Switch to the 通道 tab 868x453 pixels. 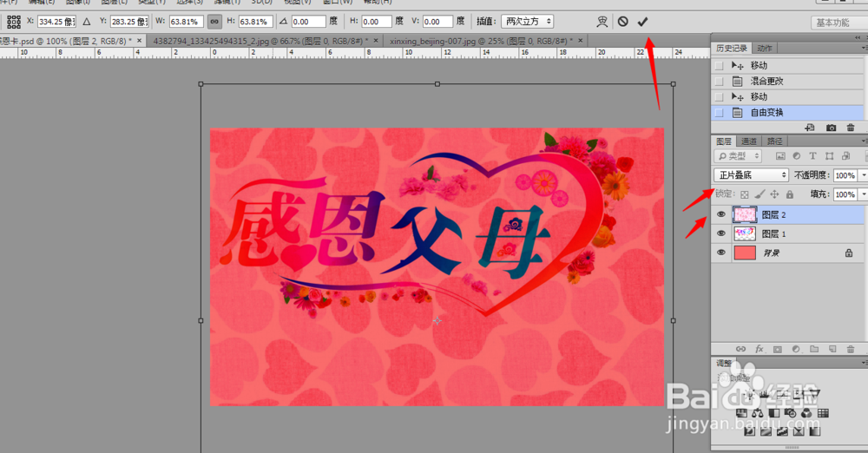tap(748, 141)
